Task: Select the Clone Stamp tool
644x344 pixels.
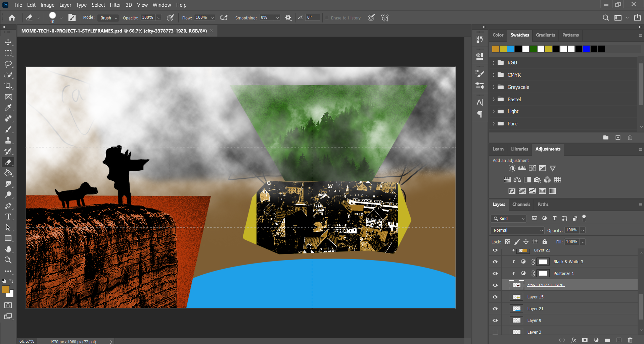Action: (x=8, y=140)
